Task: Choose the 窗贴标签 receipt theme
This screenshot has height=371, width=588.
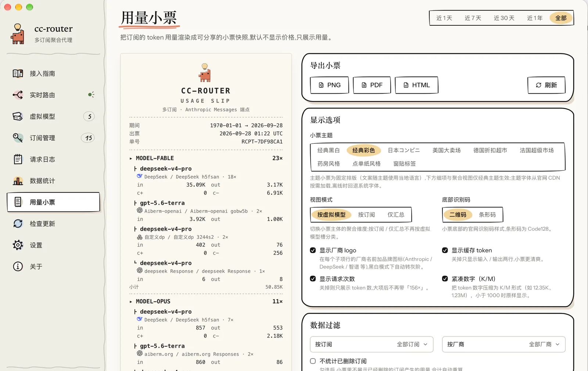Action: tap(404, 164)
